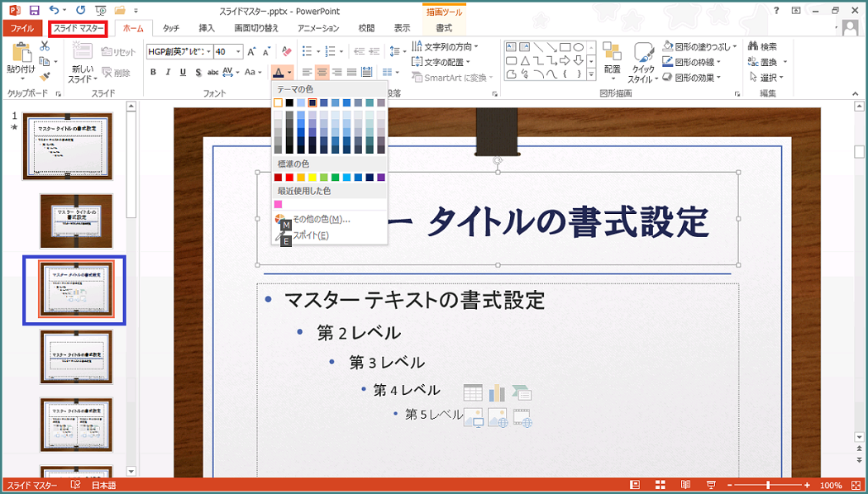Screen dimensions: 868x494
Task: Switch to the 画面切り替え tab
Action: click(x=256, y=28)
